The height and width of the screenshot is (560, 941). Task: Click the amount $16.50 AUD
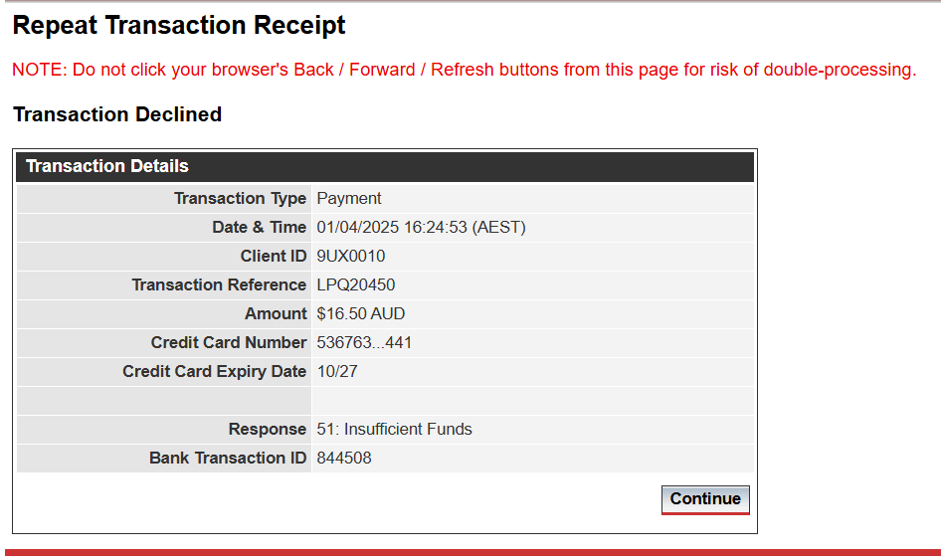361,314
